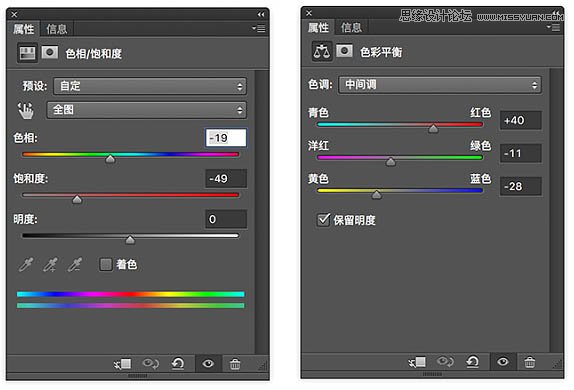
Task: Open the 全图 channel range dropdown
Action: (x=146, y=110)
